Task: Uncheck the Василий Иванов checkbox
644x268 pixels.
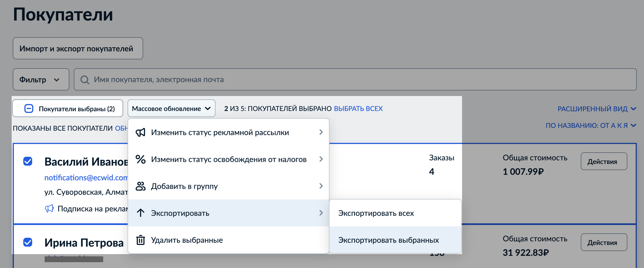Action: point(28,161)
